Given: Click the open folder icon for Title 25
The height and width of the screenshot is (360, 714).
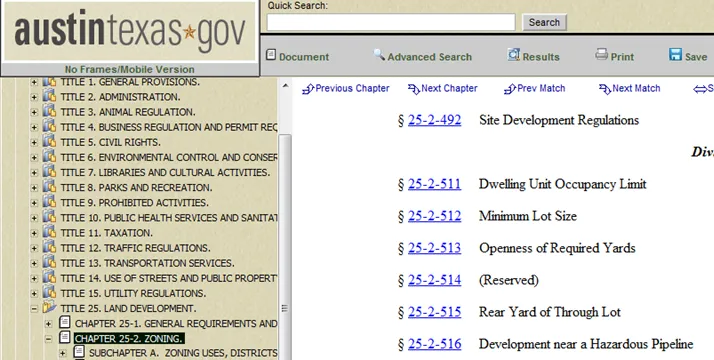Looking at the screenshot, I should pos(49,307).
